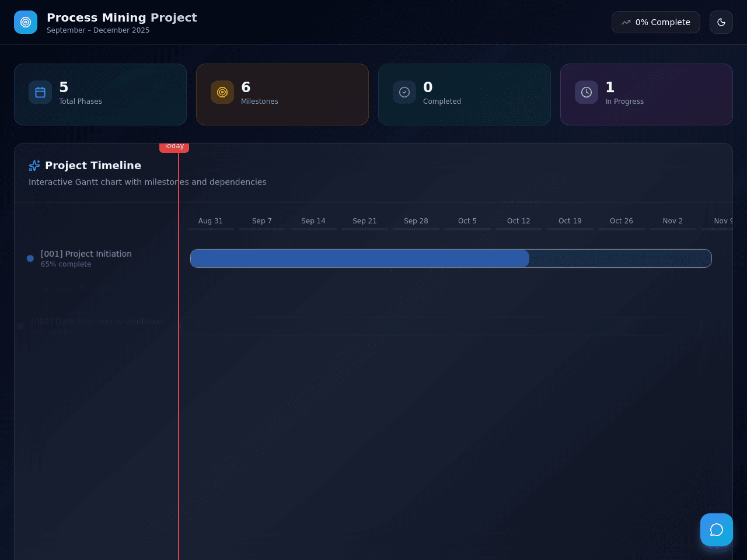
Task: Select the Milestones stat card
Action: (282, 94)
